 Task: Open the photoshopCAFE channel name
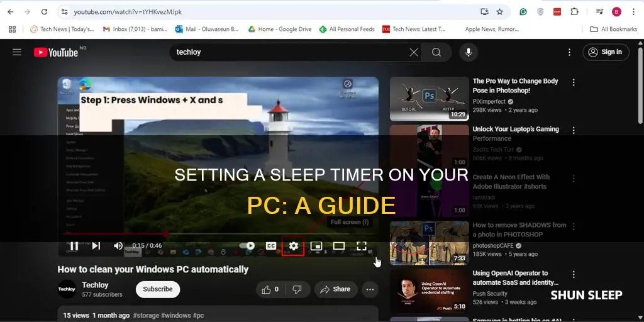click(493, 246)
